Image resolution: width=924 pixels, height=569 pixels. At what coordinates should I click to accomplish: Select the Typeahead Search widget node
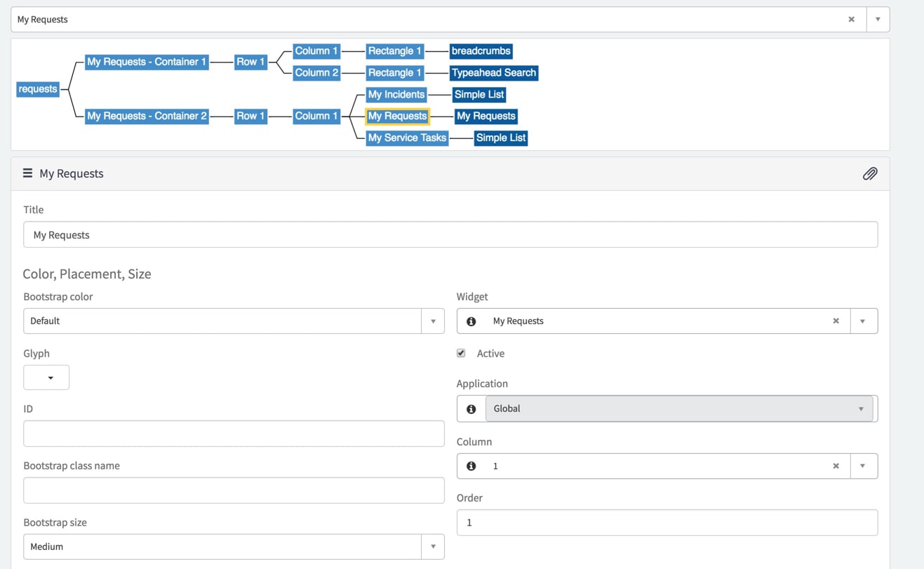pos(494,72)
